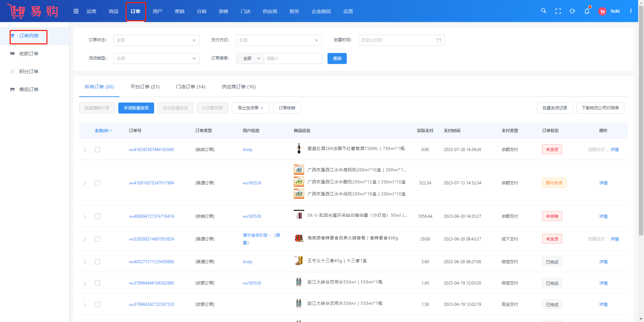Tick the checkbox for order wx405277211235450880
The height and width of the screenshot is (322, 644).
click(x=97, y=262)
